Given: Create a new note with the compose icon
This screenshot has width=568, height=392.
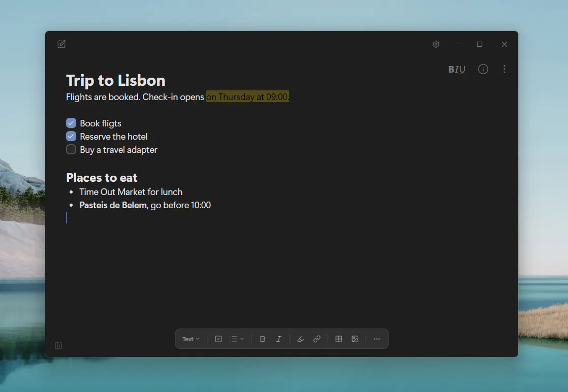Looking at the screenshot, I should (x=61, y=44).
